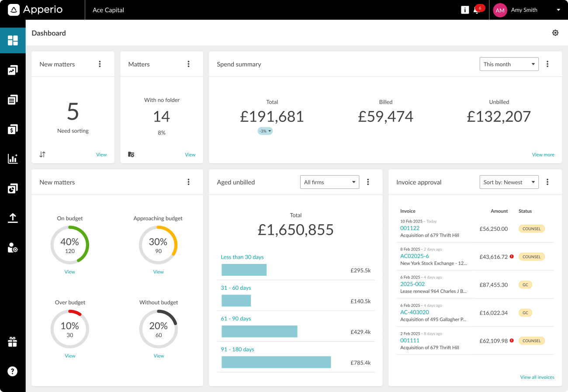Open the gift box icon in sidebar

pos(13,342)
